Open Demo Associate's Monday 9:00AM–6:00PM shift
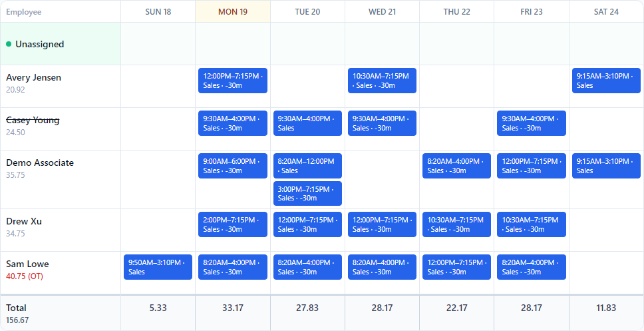644x331 pixels. click(x=233, y=166)
